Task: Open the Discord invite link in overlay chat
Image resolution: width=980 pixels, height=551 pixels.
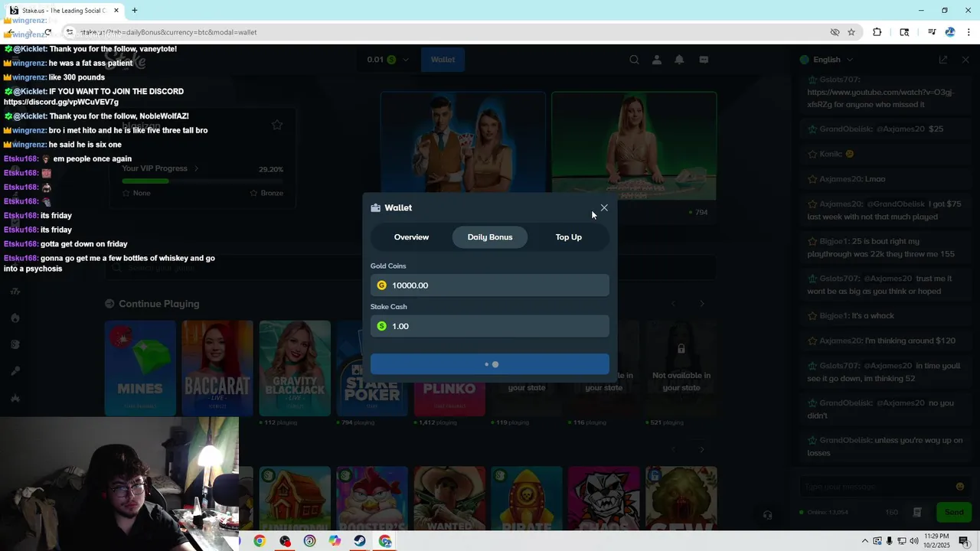Action: pyautogui.click(x=61, y=102)
